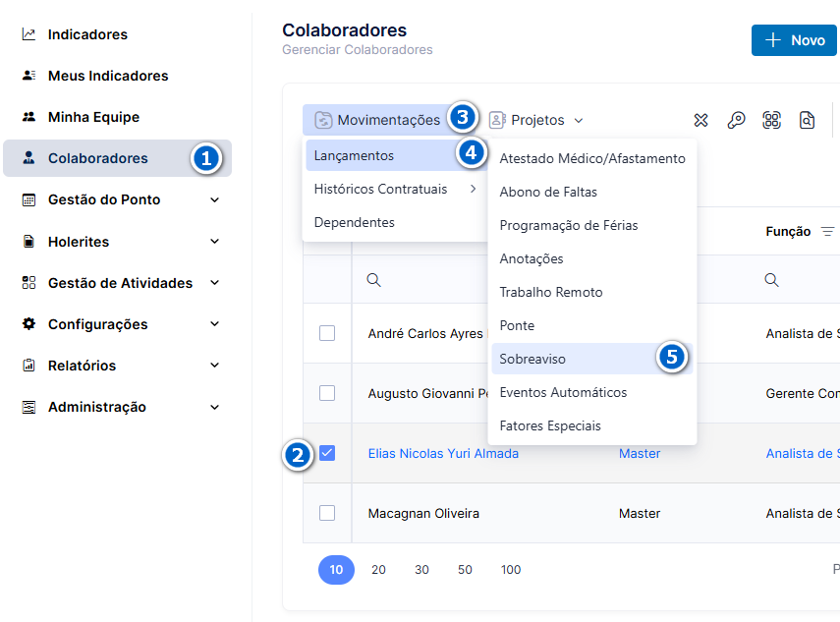840x622 pixels.
Task: Click the search icon in Função column filter
Action: (771, 280)
